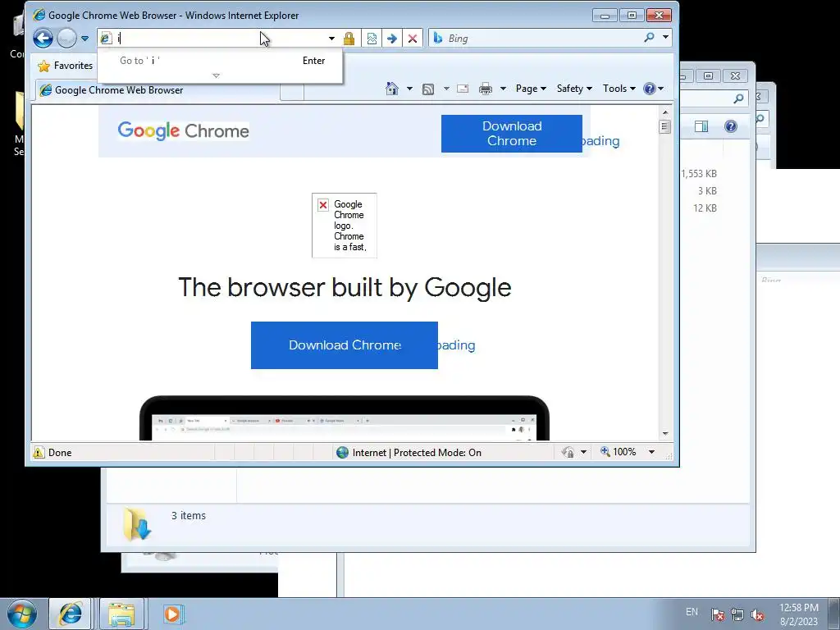The width and height of the screenshot is (840, 630).
Task: Click the Read Mail icon
Action: coord(463,89)
